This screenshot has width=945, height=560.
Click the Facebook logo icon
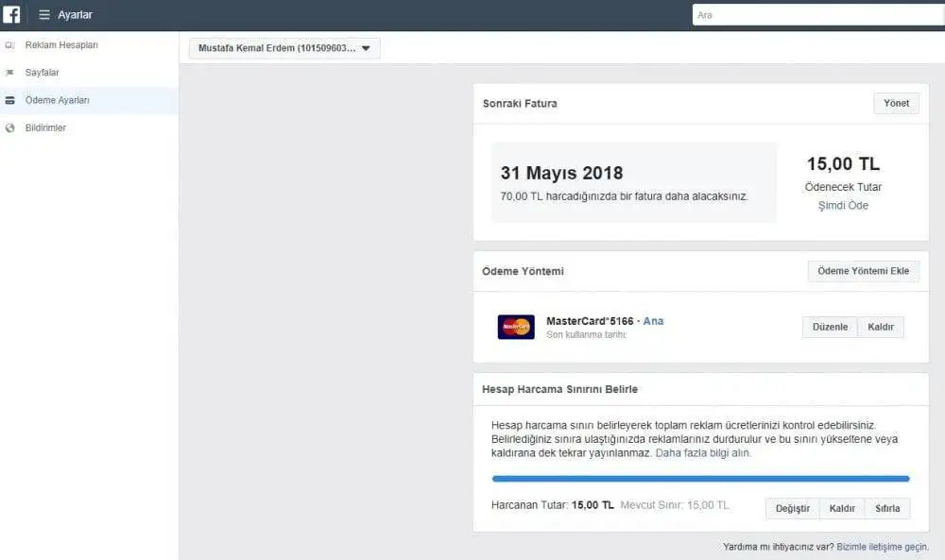pos(11,14)
